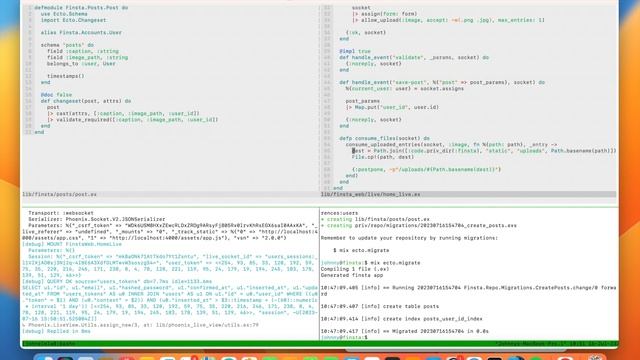Click the '@doc false' line
Screen dimensions: 640x360
tap(56, 95)
